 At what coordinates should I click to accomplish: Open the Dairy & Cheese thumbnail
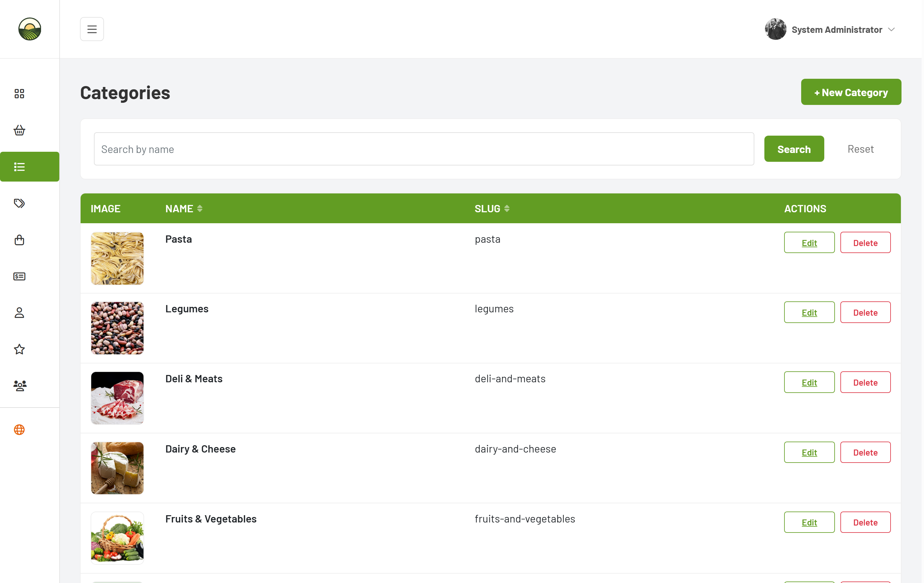117,468
